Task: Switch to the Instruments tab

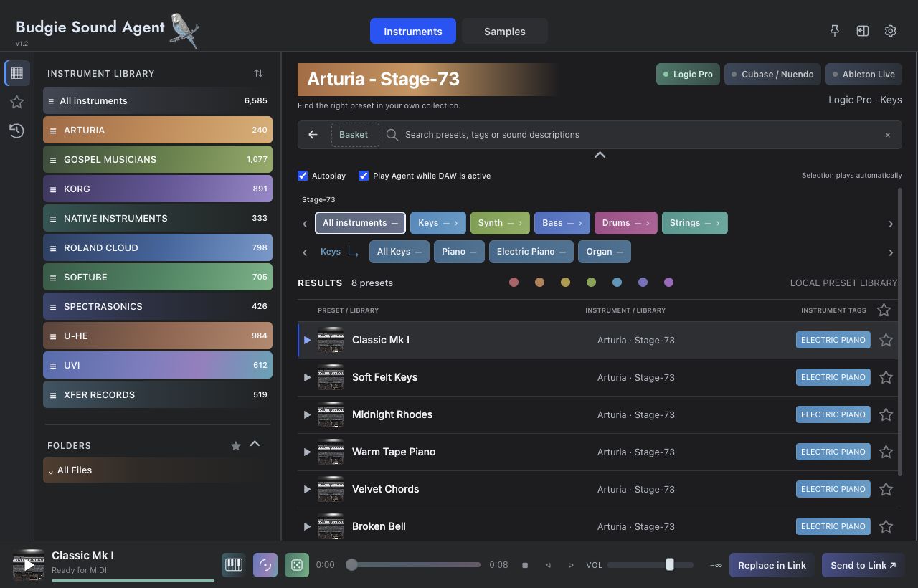Action: point(413,31)
